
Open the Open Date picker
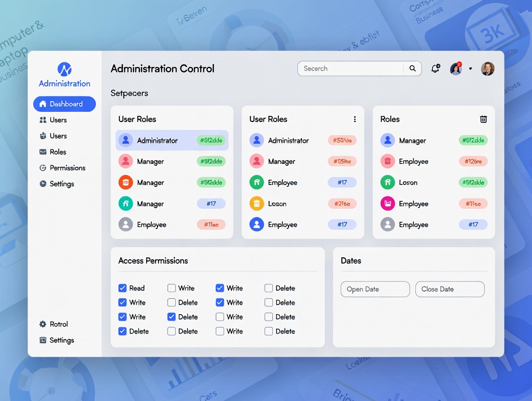(x=375, y=289)
